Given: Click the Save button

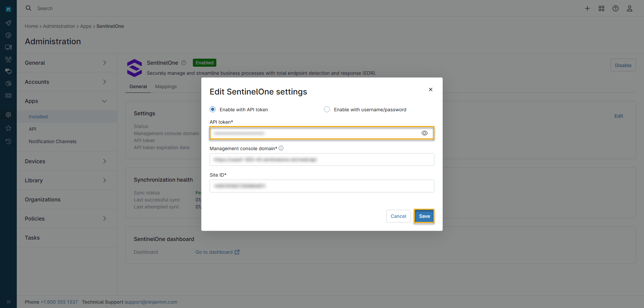Looking at the screenshot, I should pos(424,216).
